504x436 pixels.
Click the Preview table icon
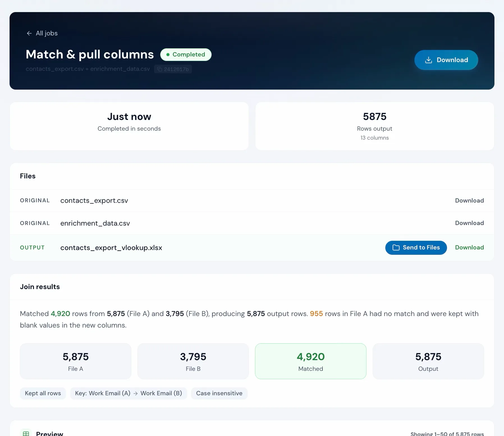coord(26,433)
